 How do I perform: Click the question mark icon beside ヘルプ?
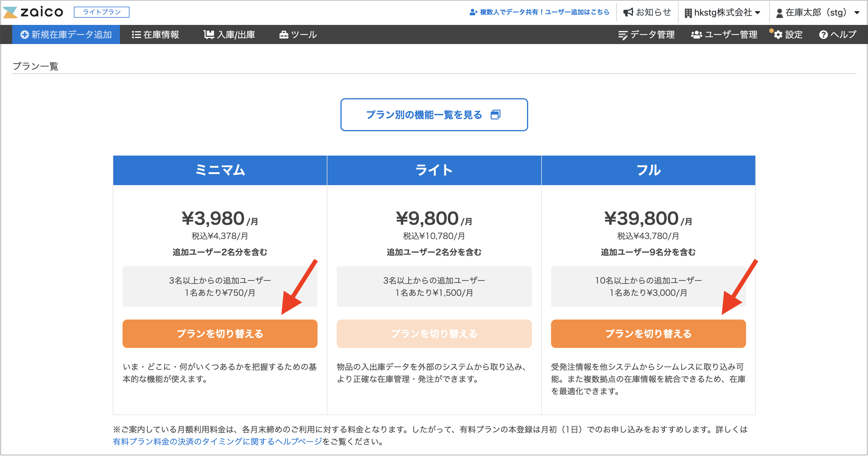823,35
